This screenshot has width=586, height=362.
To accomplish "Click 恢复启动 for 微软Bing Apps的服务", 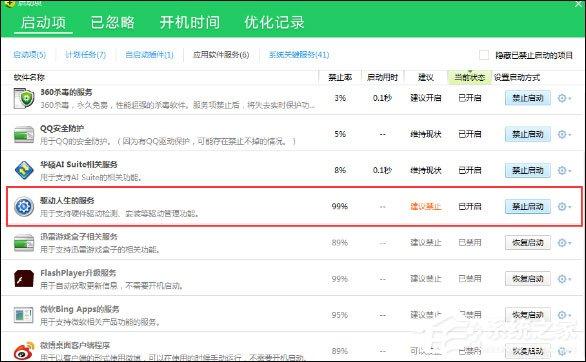I will point(528,315).
